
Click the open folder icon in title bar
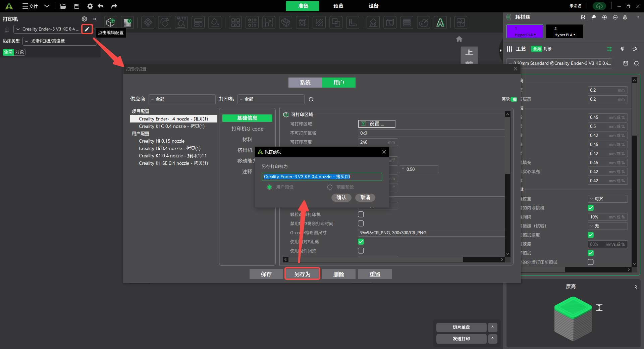coord(63,6)
